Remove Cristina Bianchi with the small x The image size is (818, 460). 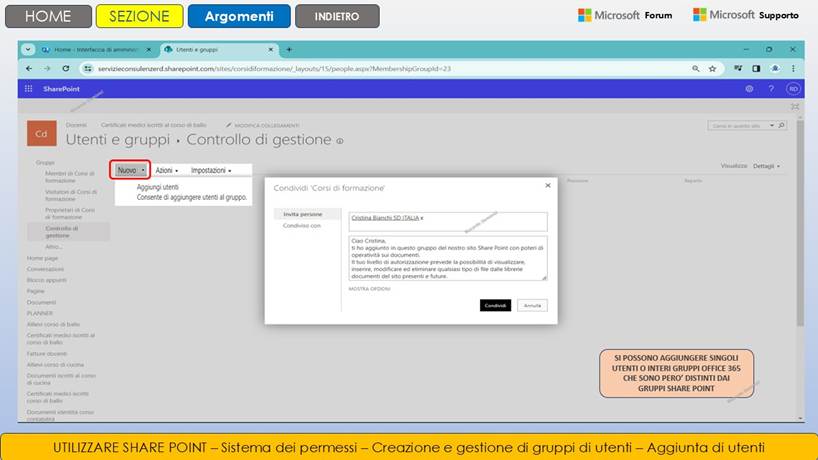coord(422,218)
